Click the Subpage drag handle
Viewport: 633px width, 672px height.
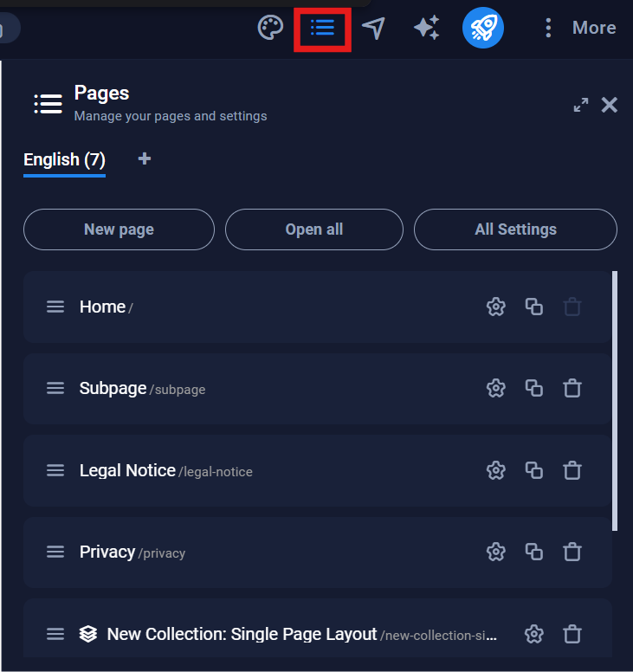(55, 388)
